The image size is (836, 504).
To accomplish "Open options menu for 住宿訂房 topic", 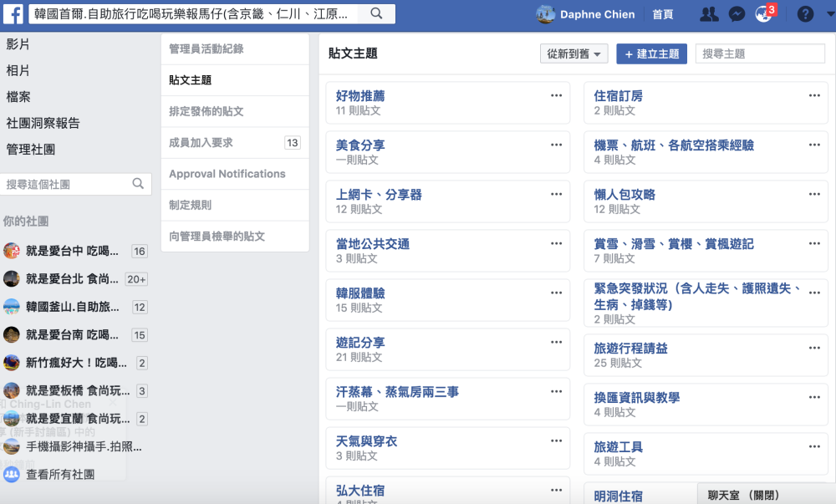I will click(x=814, y=95).
